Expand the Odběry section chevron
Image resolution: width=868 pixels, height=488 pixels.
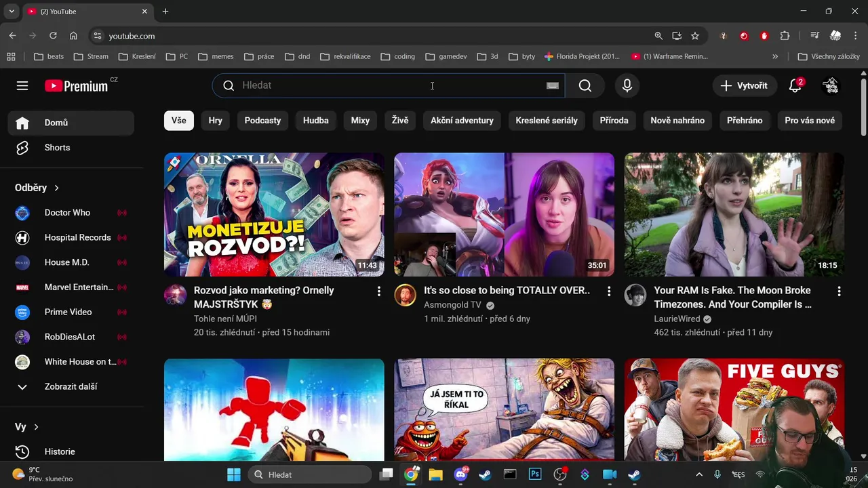(56, 188)
